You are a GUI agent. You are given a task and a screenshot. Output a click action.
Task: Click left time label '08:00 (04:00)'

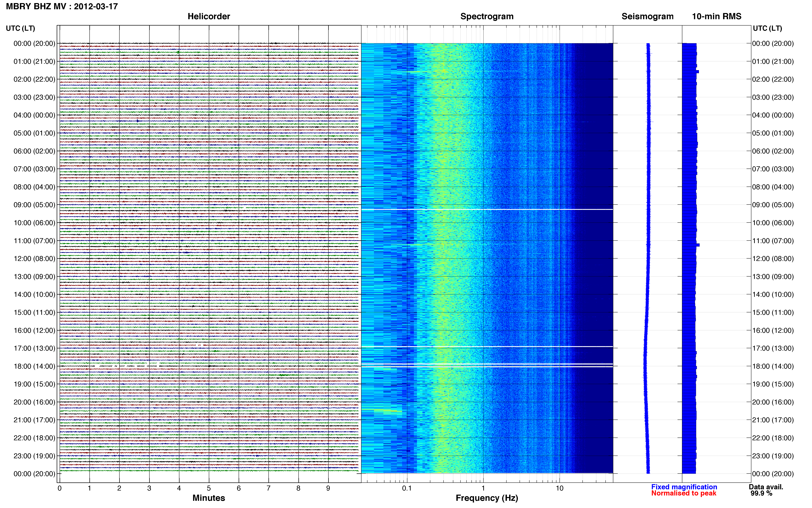point(34,187)
